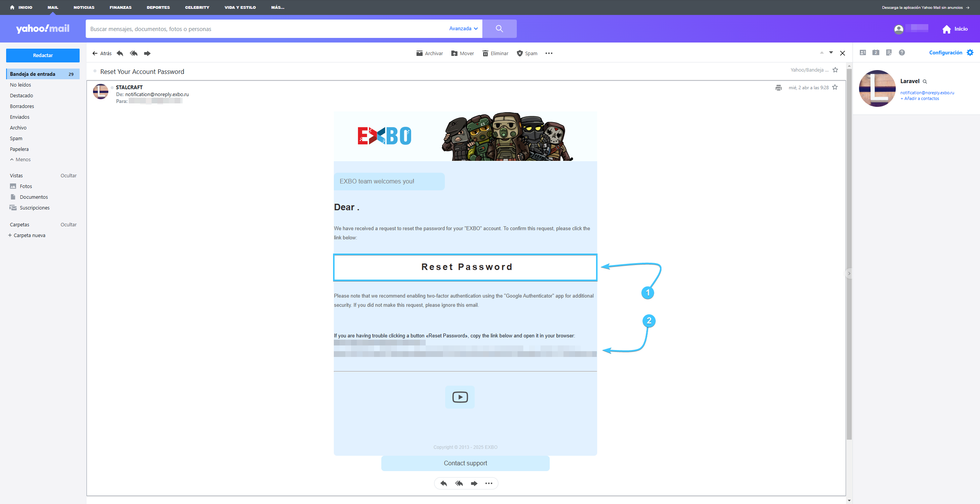The height and width of the screenshot is (504, 980).
Task: Go to next message with down arrow
Action: coord(831,53)
